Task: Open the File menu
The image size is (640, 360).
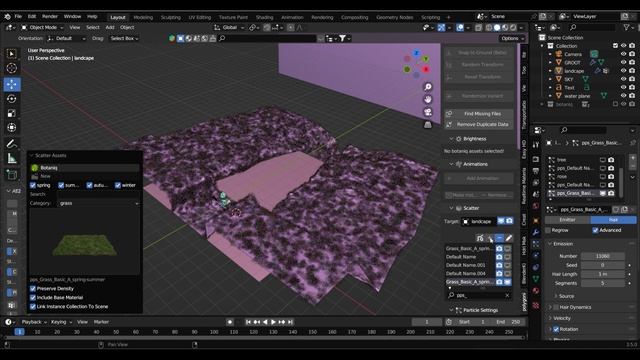Action: [18, 16]
